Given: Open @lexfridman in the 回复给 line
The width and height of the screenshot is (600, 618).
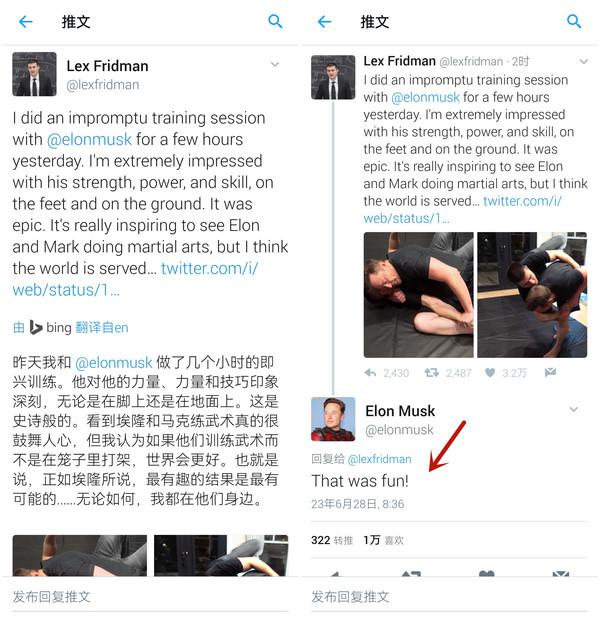Looking at the screenshot, I should [x=380, y=459].
